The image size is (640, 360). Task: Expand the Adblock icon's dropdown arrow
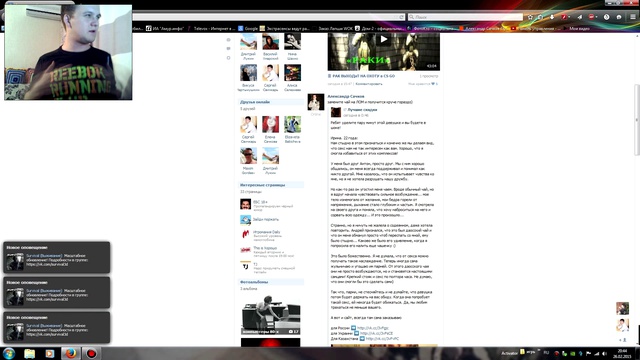(597, 17)
